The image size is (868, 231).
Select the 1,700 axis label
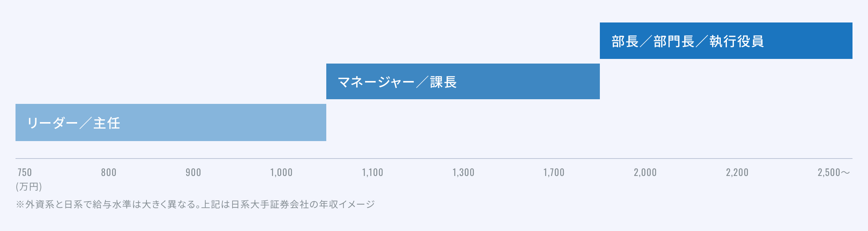pos(554,172)
